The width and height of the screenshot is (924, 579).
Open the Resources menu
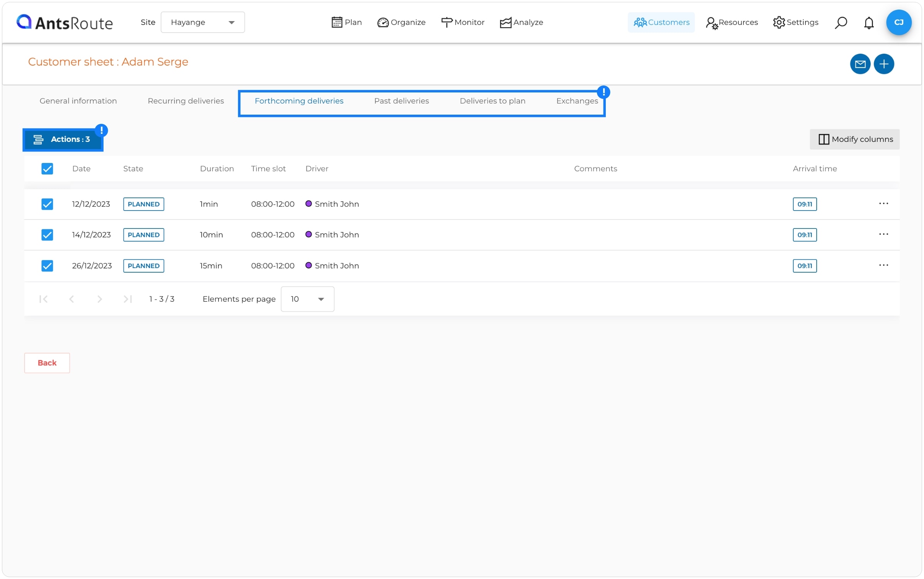[732, 22]
